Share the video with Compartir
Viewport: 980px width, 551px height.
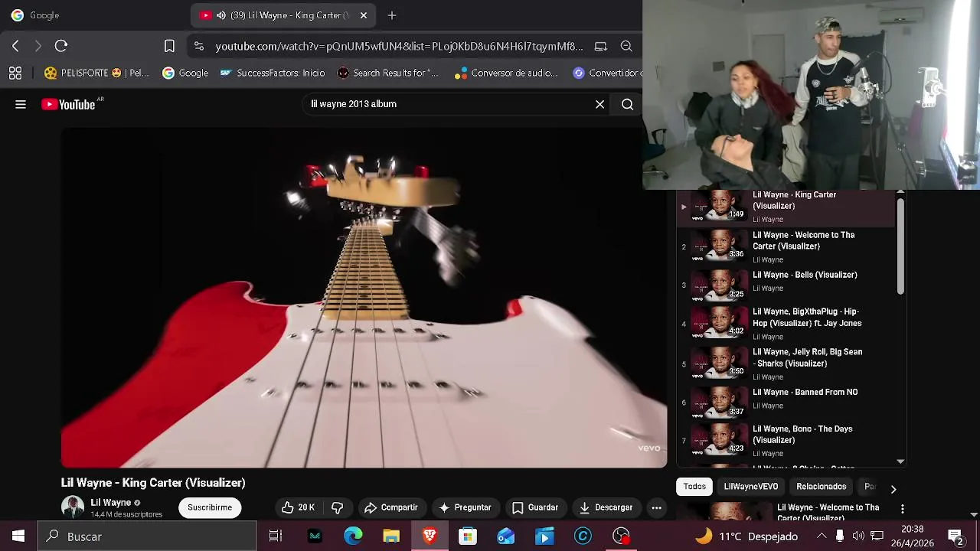coord(391,507)
